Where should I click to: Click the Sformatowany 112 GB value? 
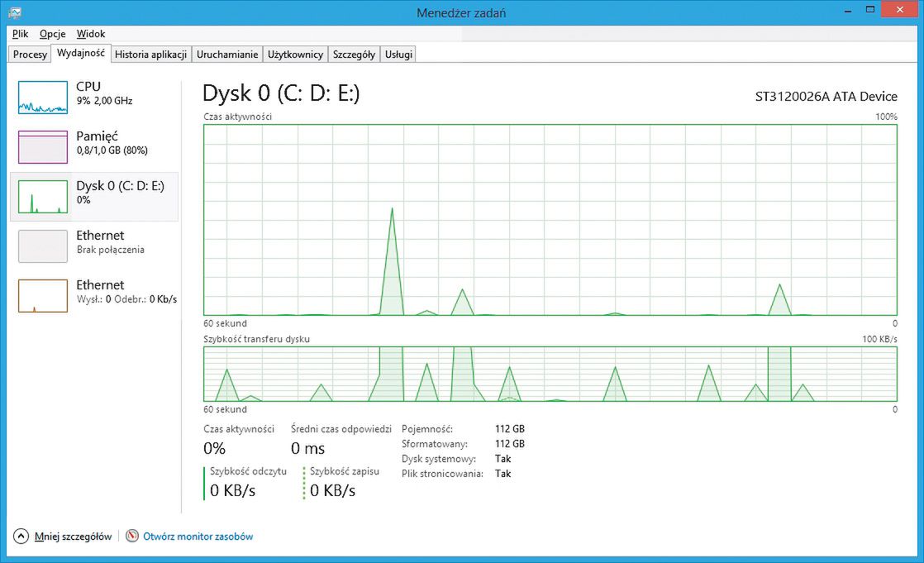(x=510, y=443)
